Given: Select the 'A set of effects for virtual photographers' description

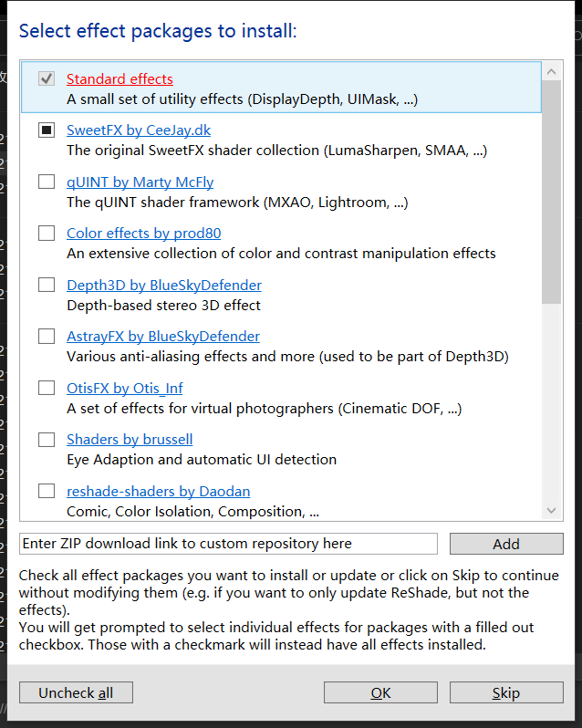Looking at the screenshot, I should (x=264, y=409).
